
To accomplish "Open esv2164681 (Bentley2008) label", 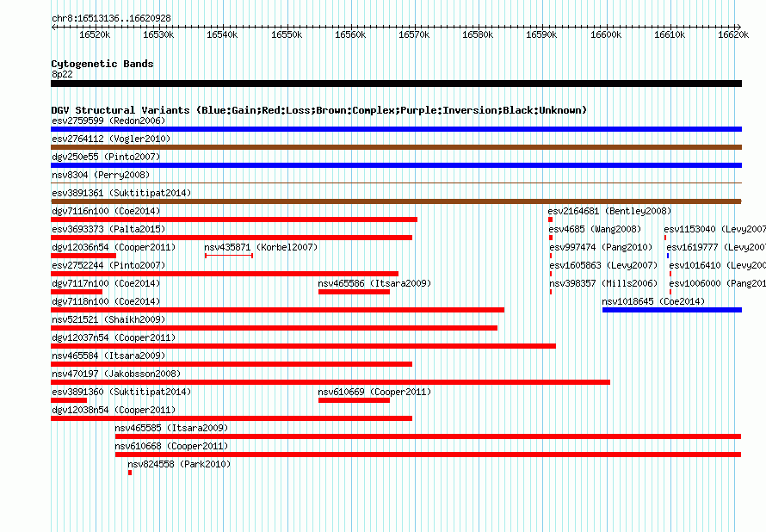I will pyautogui.click(x=609, y=211).
